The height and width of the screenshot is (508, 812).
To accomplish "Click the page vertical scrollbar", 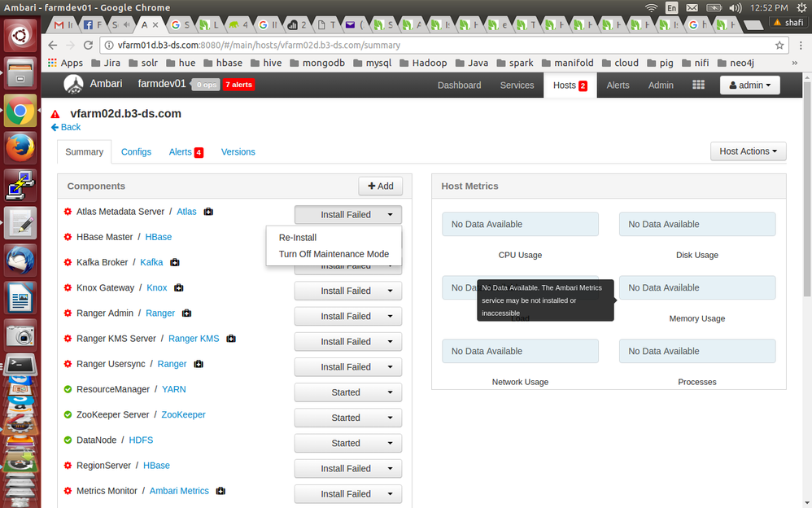I will pyautogui.click(x=807, y=189).
